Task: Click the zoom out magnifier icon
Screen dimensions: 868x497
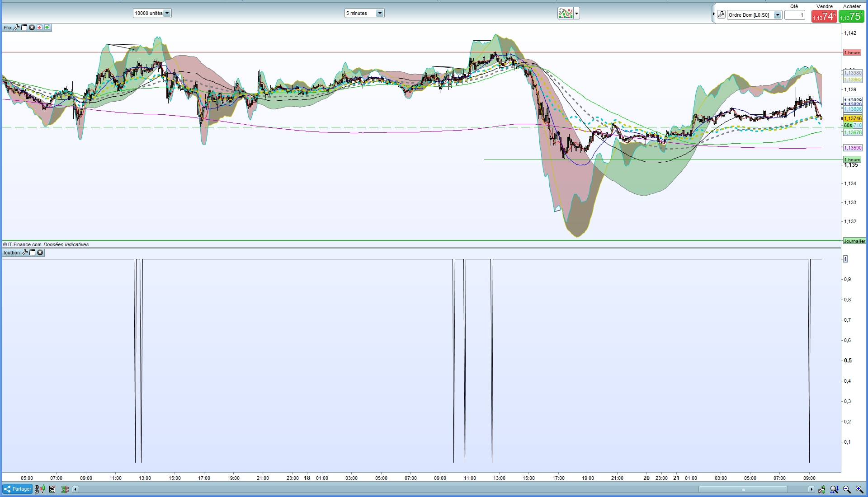Action: tap(847, 489)
